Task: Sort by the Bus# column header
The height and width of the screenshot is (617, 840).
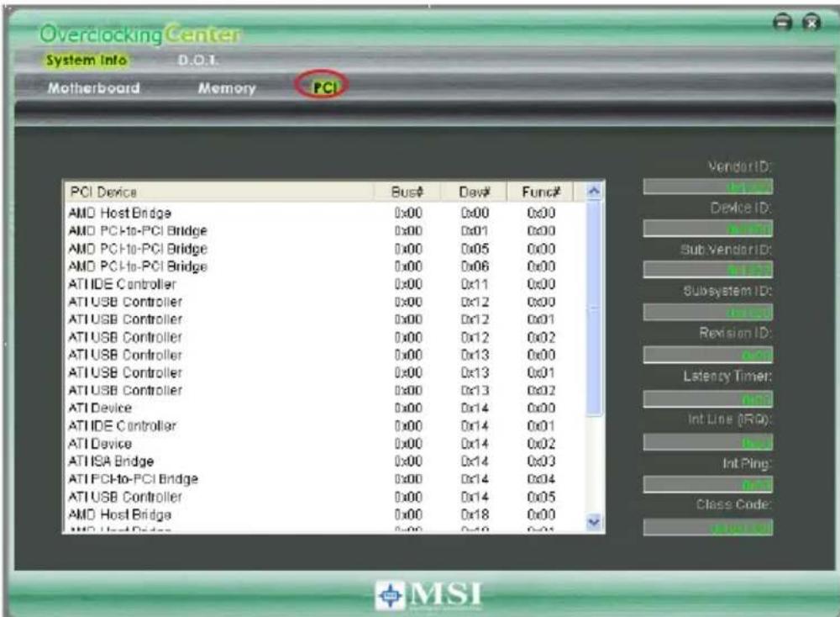Action: click(x=407, y=192)
